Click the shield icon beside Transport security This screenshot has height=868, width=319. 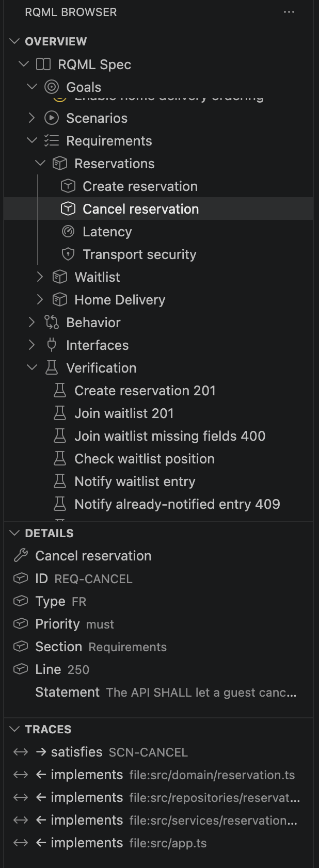coord(68,254)
